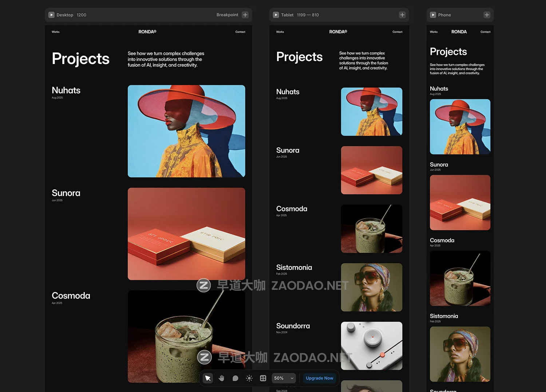The image size is (546, 392).
Task: Click the Breakpoint label in Desktop header
Action: point(227,15)
